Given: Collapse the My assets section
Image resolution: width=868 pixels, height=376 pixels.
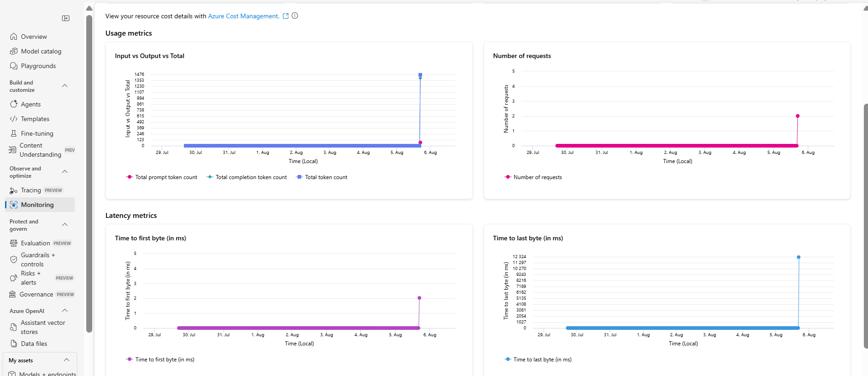Looking at the screenshot, I should pos(67,360).
